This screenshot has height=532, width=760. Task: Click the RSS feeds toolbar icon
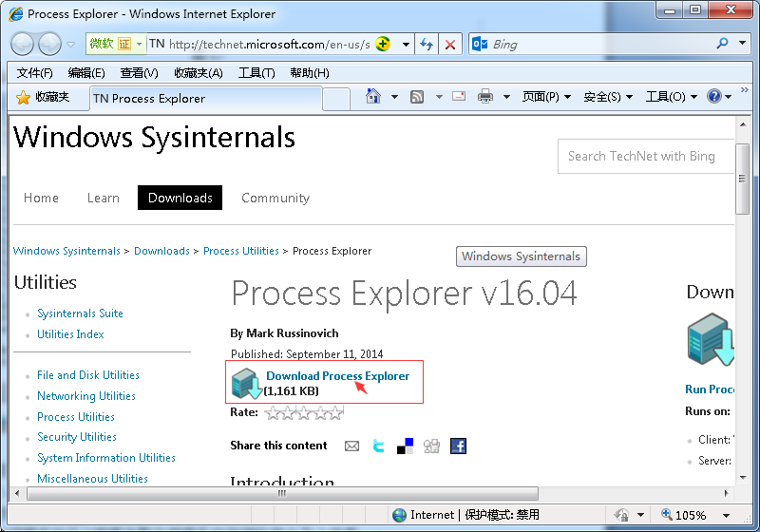417,97
